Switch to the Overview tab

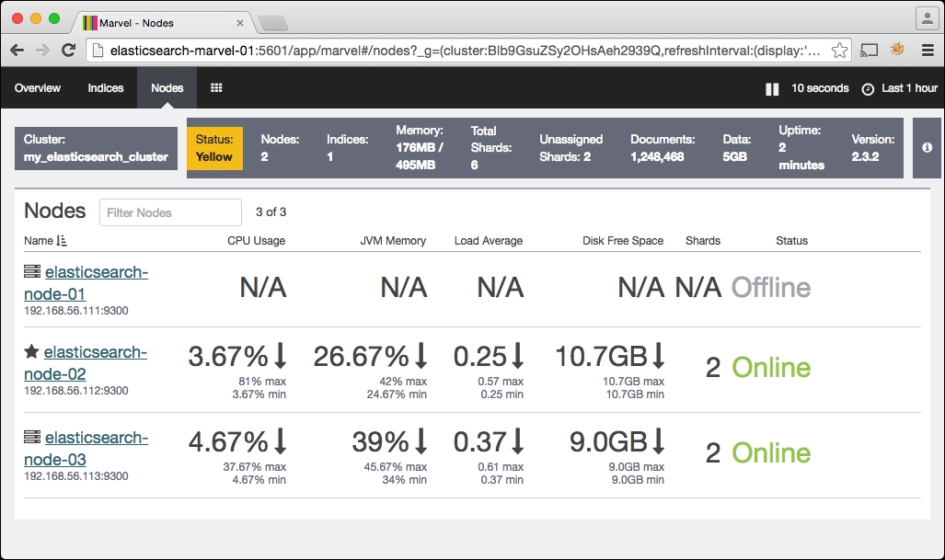point(38,88)
